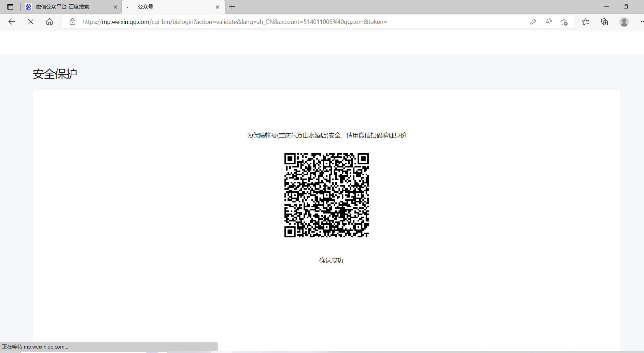644x353 pixels.
Task: Click the WeChat verification QR code
Action: tap(326, 195)
